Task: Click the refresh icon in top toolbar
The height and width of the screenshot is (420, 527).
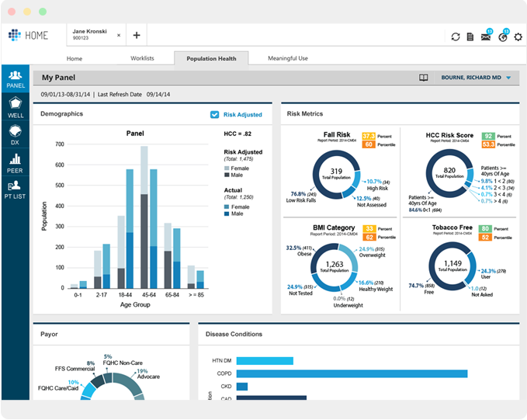Action: tap(456, 36)
